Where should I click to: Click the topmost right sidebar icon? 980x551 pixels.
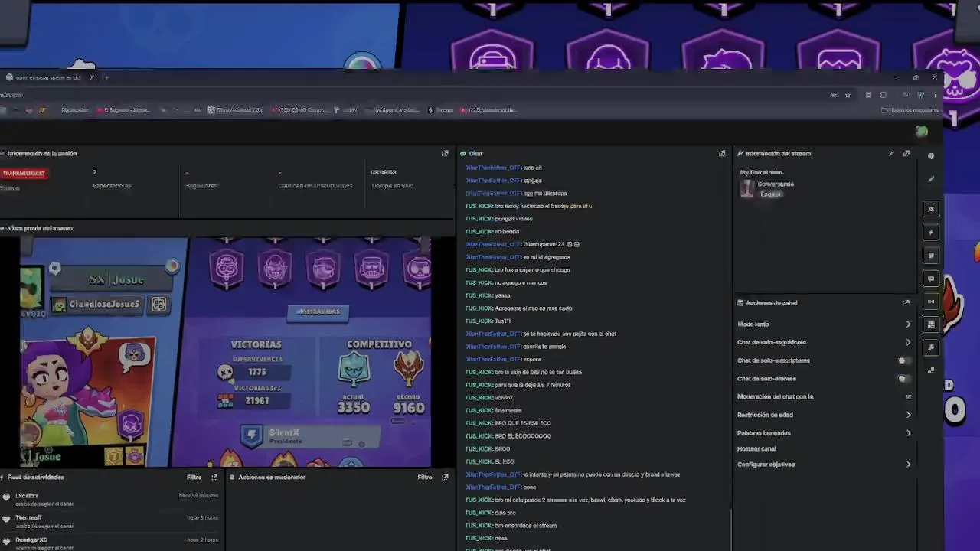[x=931, y=156]
